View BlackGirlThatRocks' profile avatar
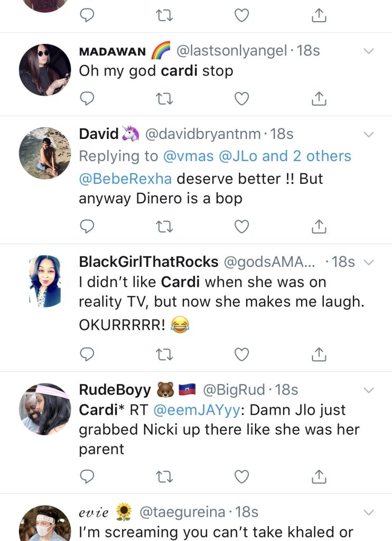392x541 pixels. 45,281
